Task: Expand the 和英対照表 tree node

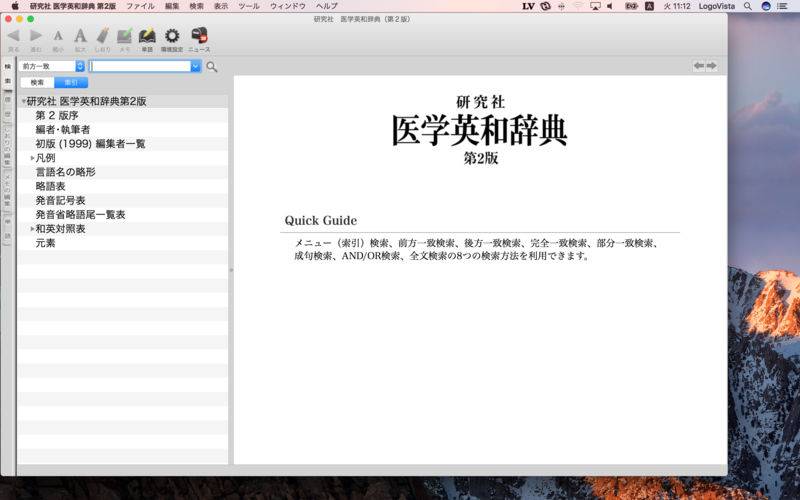Action: click(33, 229)
